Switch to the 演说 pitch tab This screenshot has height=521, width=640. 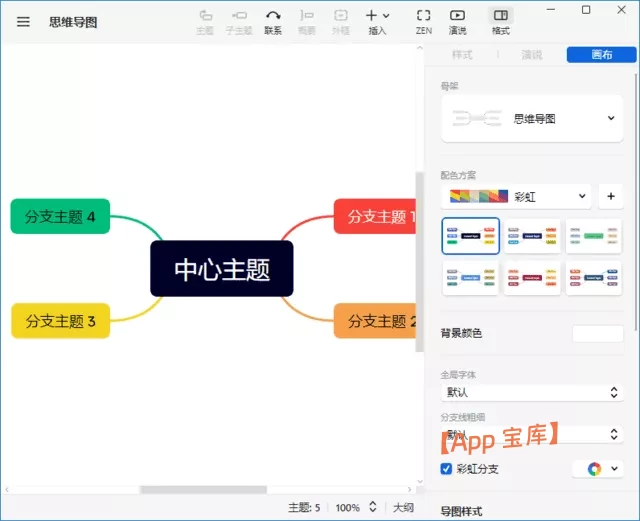click(x=532, y=55)
